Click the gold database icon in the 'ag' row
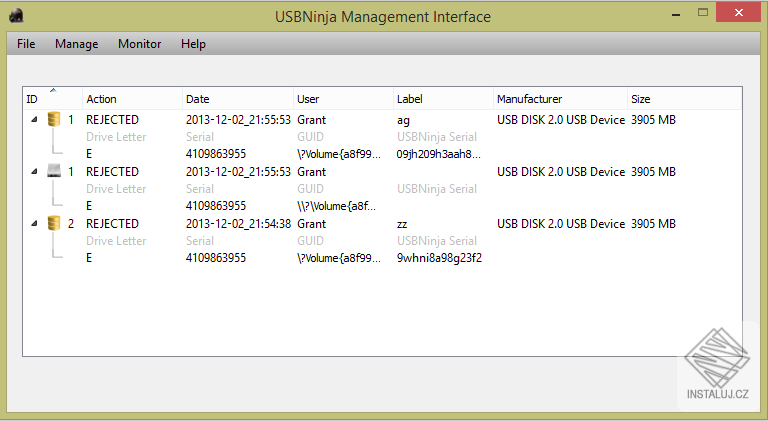 [x=54, y=119]
